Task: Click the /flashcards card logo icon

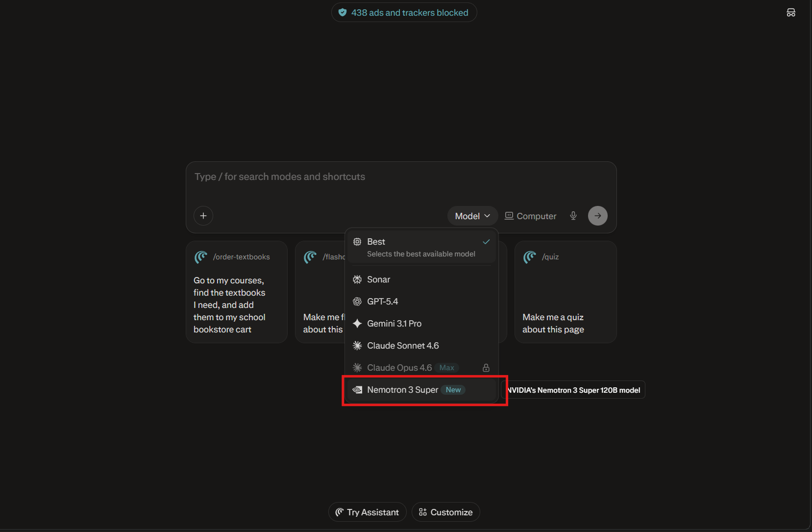Action: (310, 257)
